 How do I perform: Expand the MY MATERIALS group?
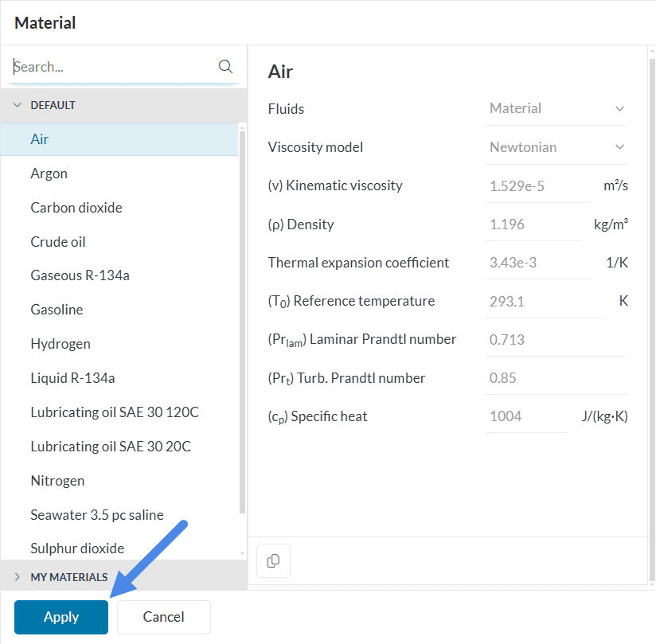18,577
